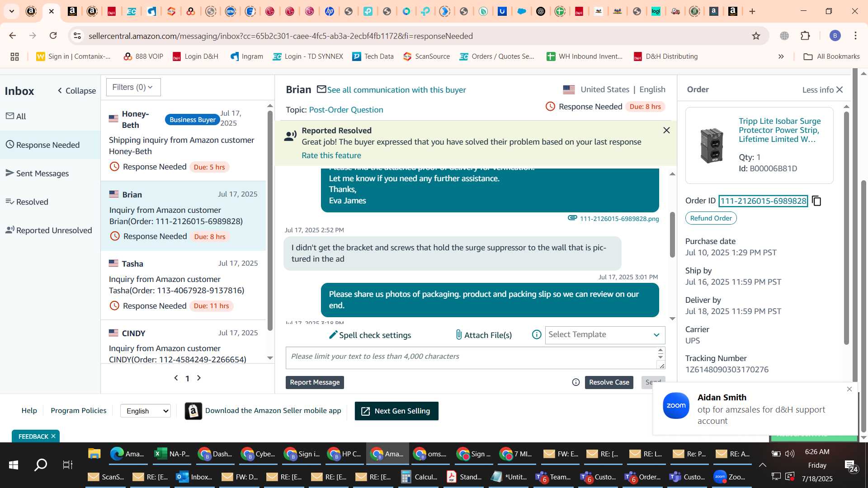This screenshot has height=488, width=868.
Task: Go to the previous inbox page
Action: click(176, 378)
